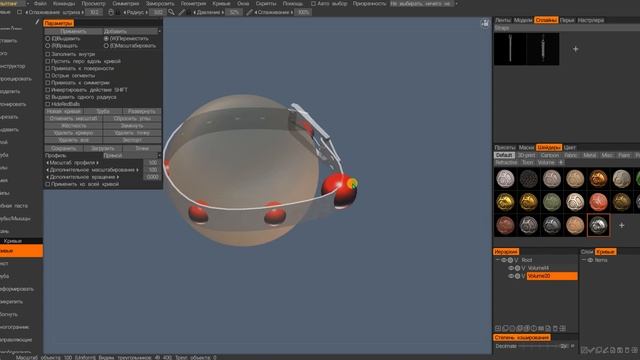
Task: Pick the dark hexagonal mesh shader sphere
Action: point(529,178)
